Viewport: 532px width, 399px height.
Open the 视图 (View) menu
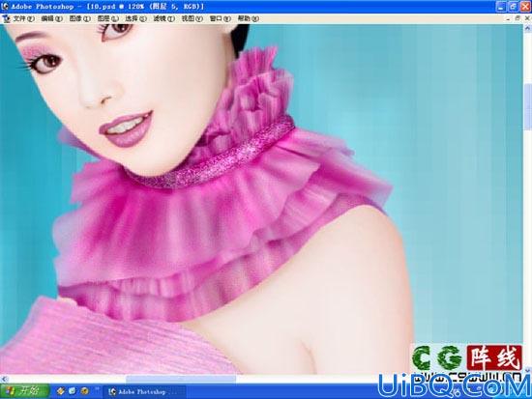192,19
